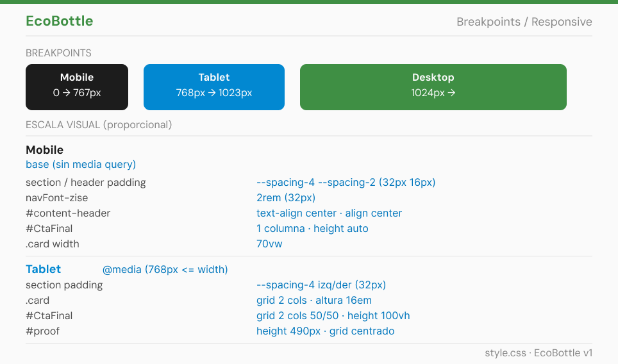This screenshot has height=364, width=618.
Task: Open the base (sin media query) link
Action: 81,164
